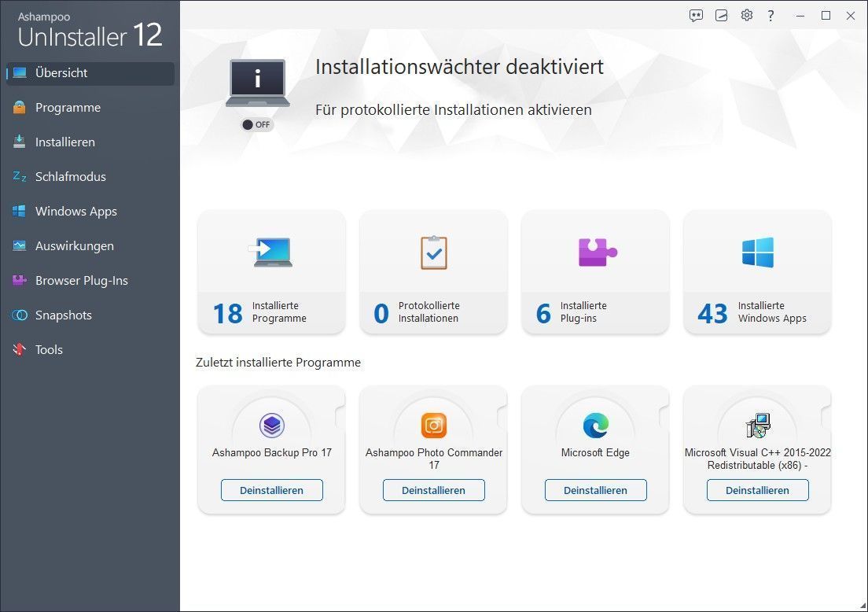
Task: Select Programme in the sidebar
Action: pos(68,108)
